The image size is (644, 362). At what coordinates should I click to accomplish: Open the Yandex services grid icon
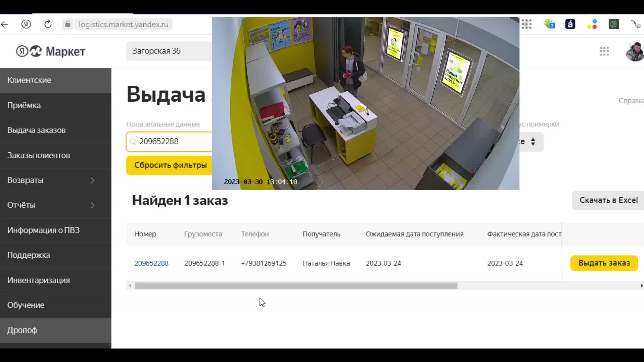[x=604, y=51]
